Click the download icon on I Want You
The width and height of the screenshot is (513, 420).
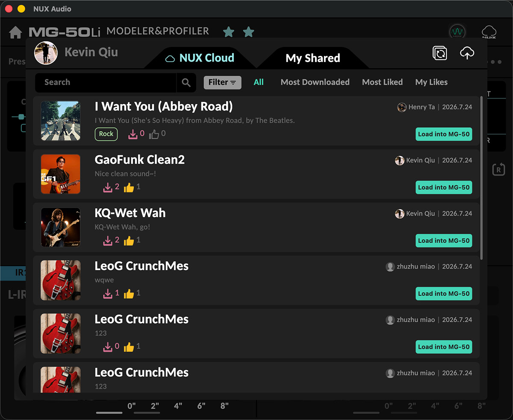point(133,134)
